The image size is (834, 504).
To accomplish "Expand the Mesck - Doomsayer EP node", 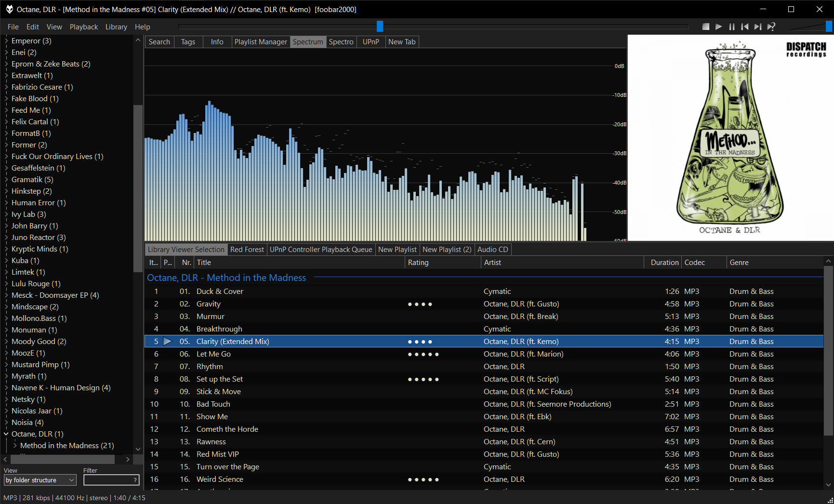I will 6,295.
